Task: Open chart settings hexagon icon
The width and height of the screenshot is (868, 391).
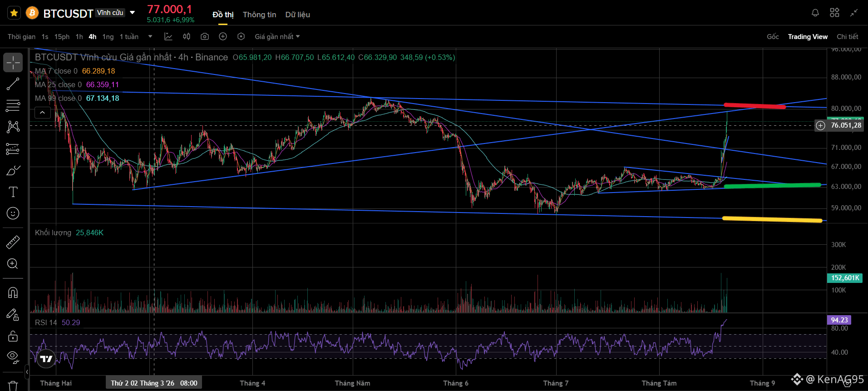Action: (241, 36)
